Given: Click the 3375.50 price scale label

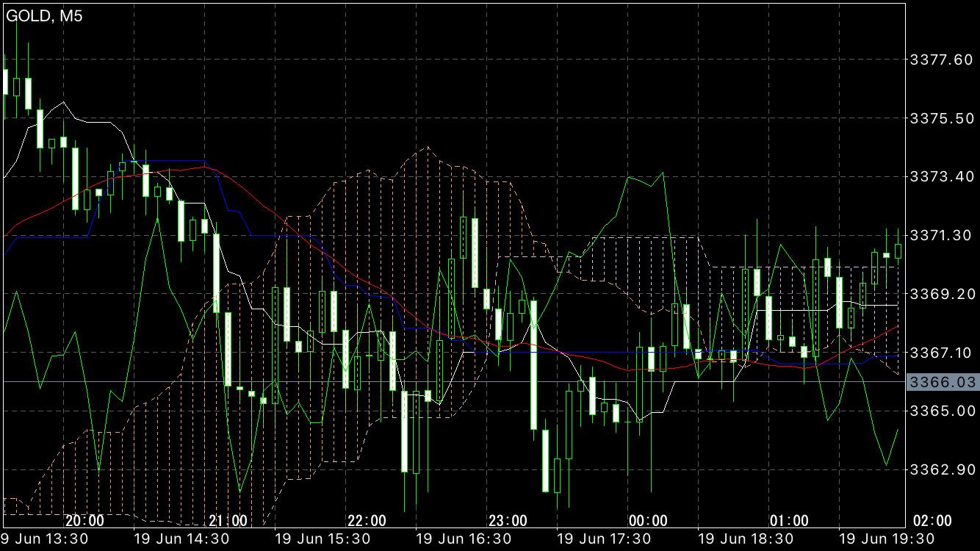Looking at the screenshot, I should coord(941,118).
